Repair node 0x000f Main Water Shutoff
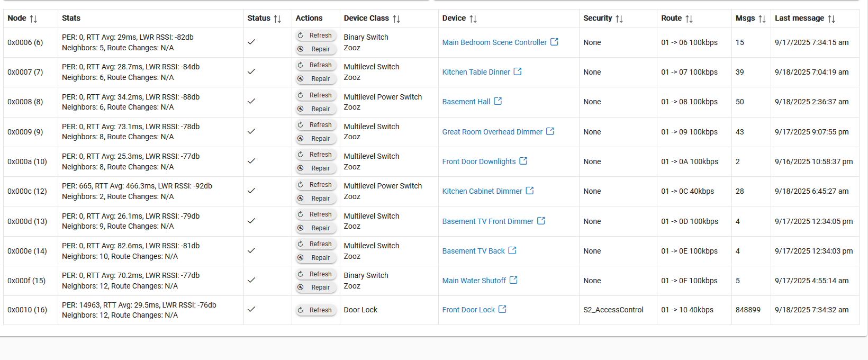Image resolution: width=868 pixels, height=360 pixels. [315, 287]
